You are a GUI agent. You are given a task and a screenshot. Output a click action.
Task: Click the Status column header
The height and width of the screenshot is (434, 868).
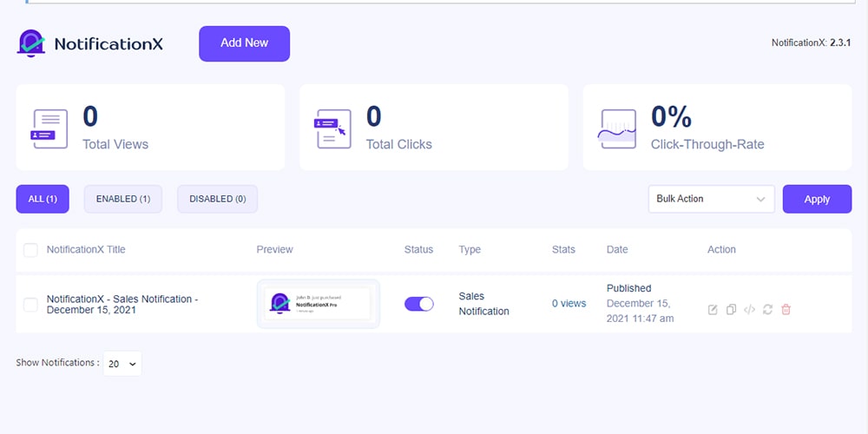[x=418, y=250]
